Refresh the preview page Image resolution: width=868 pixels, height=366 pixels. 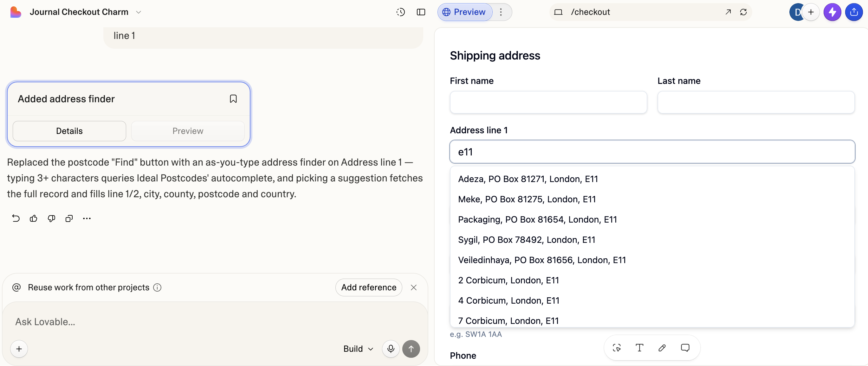pyautogui.click(x=743, y=12)
